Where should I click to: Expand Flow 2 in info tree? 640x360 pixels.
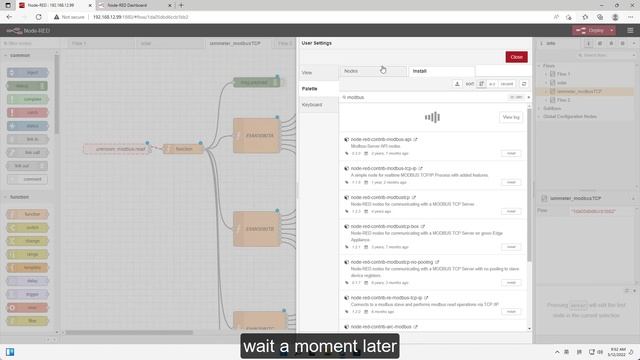point(546,100)
